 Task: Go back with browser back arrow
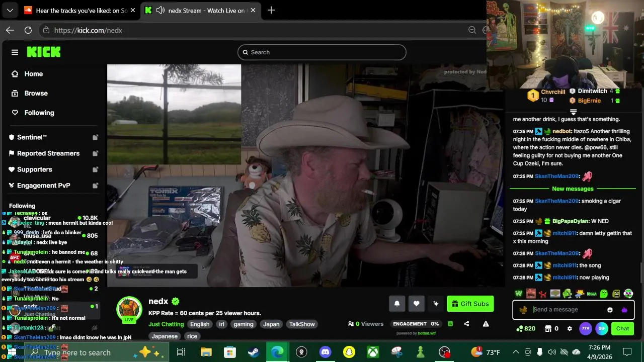[x=10, y=30]
